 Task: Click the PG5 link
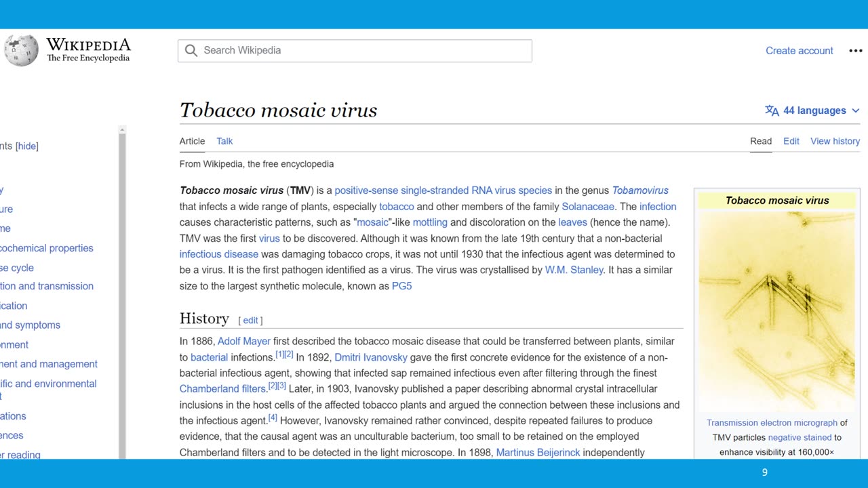401,286
